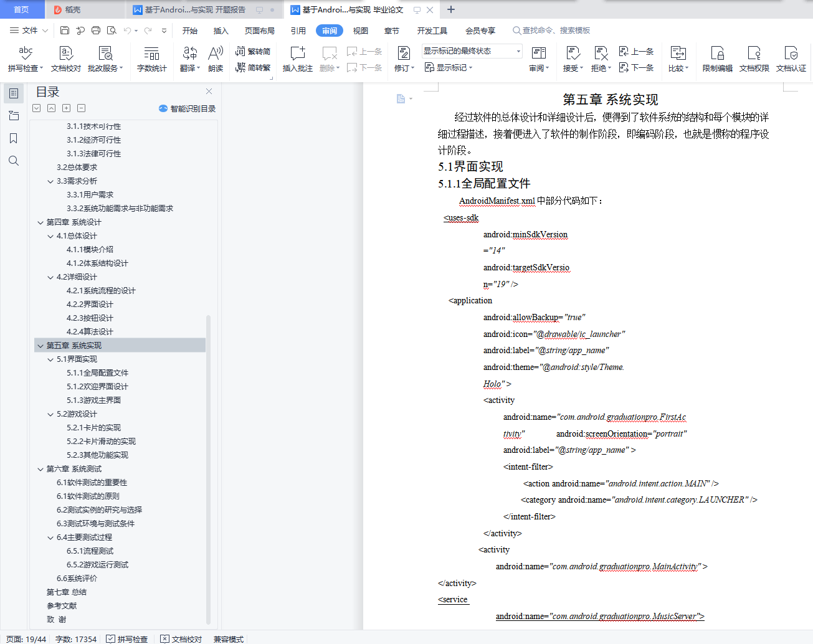
Task: Toggle 拼写检查 checkbox in status bar
Action: pos(127,639)
